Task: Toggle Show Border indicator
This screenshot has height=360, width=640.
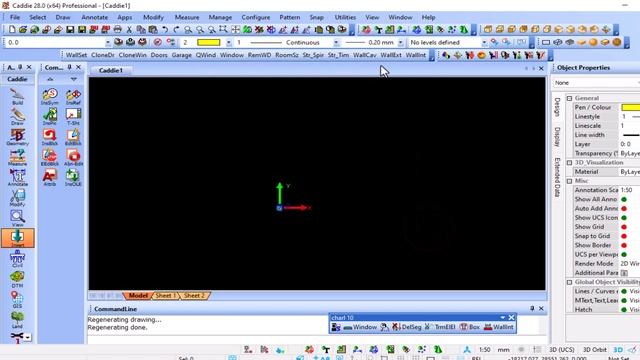Action: [x=624, y=245]
